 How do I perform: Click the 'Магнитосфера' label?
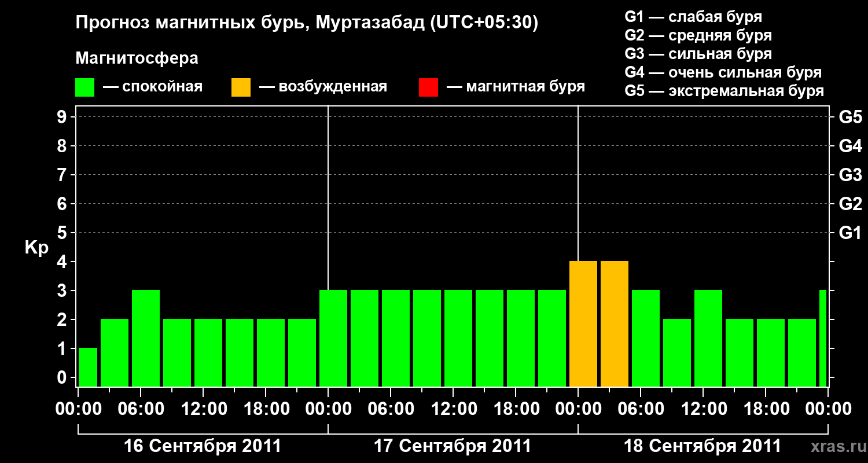137,58
